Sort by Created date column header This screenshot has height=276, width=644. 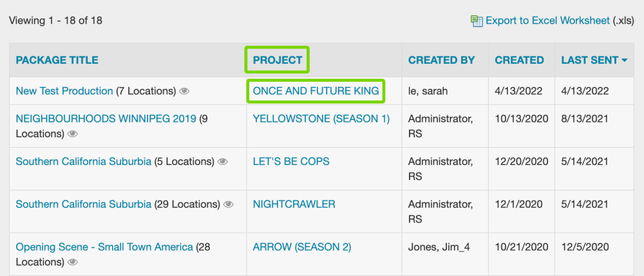tap(519, 60)
